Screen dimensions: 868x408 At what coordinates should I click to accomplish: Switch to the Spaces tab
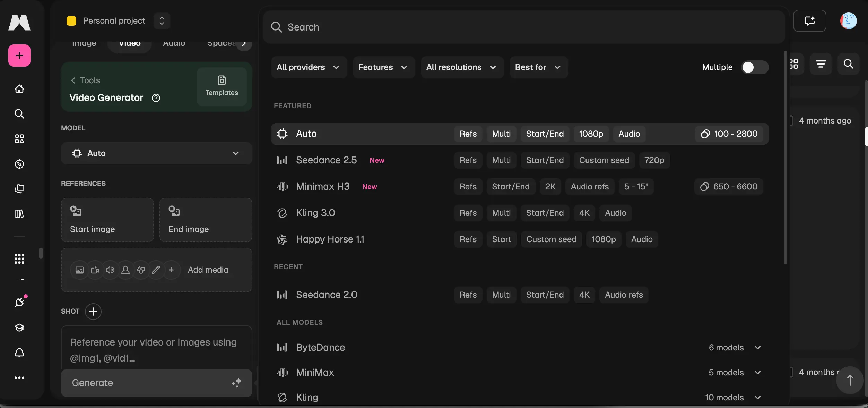[x=221, y=44]
